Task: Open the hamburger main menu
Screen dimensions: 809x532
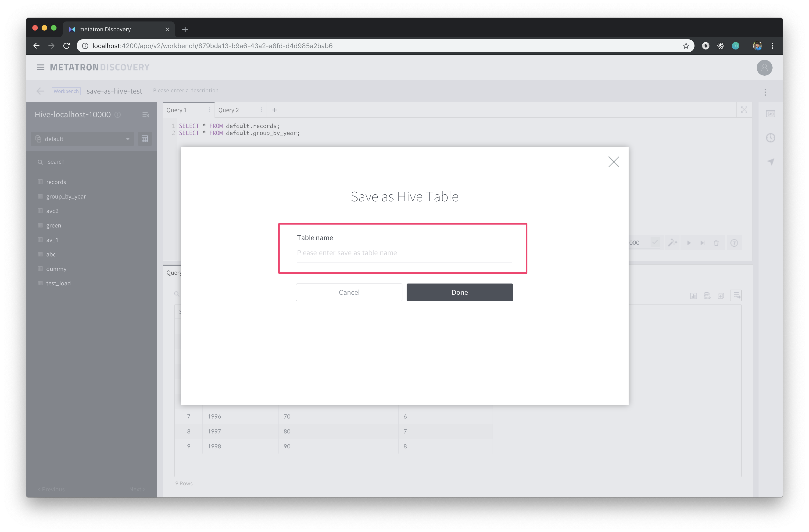Action: (x=40, y=67)
